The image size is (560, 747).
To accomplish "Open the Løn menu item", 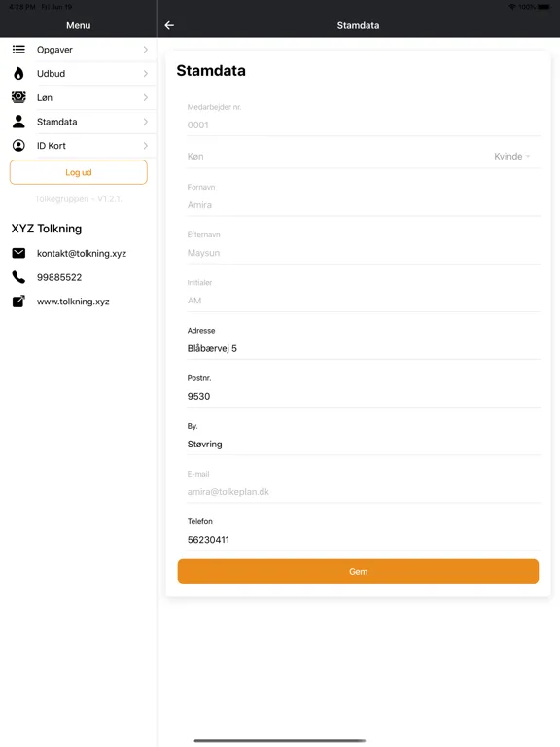I will (x=78, y=97).
